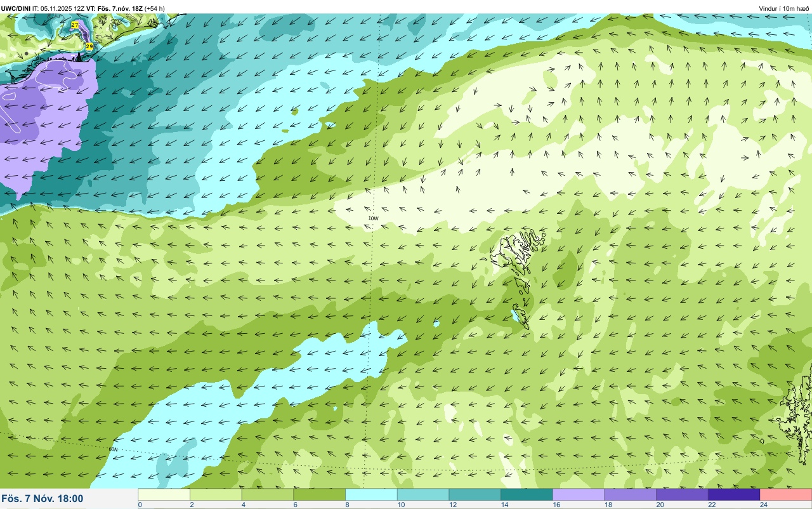Screen dimensions: 812x509
Task: Click the yellow '29' wind maximum marker
Action: 89,47
